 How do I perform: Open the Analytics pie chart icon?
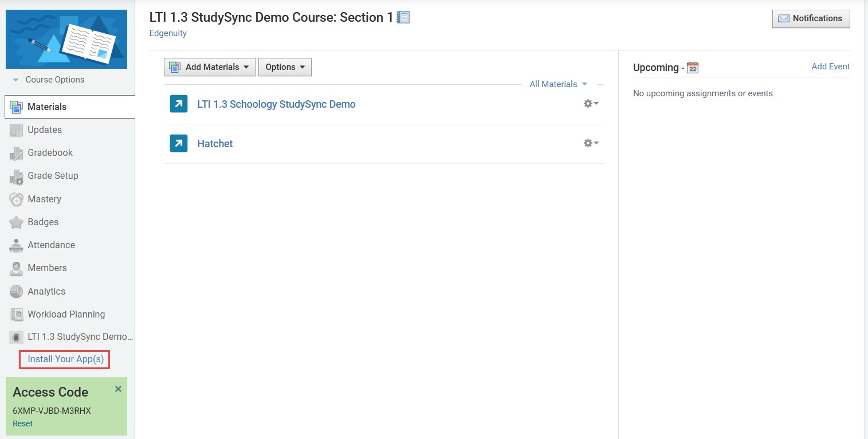click(17, 291)
